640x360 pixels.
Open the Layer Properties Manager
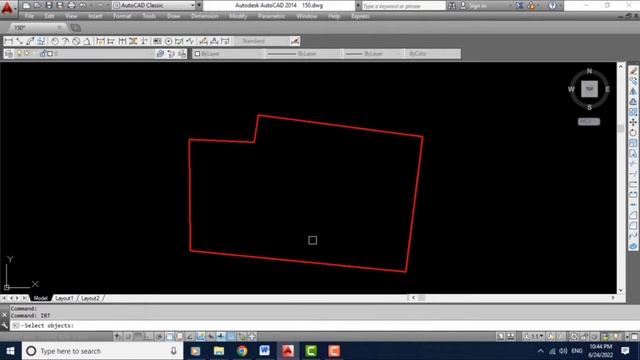pos(9,54)
